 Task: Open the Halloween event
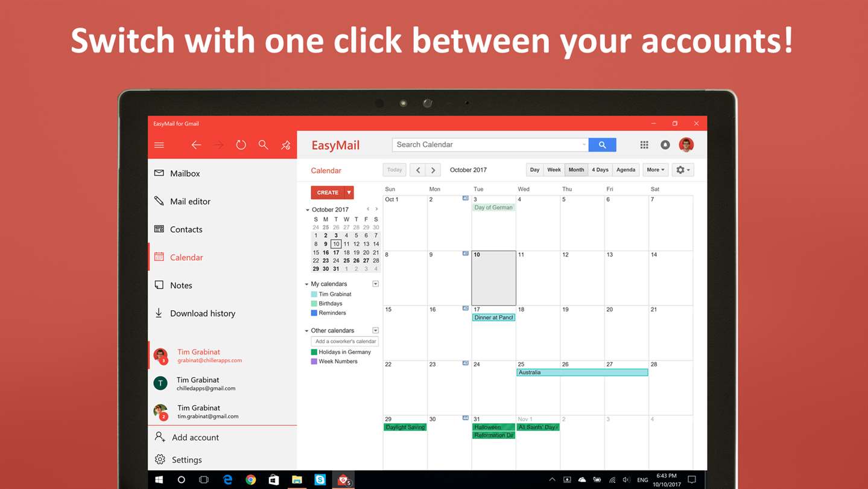[493, 427]
